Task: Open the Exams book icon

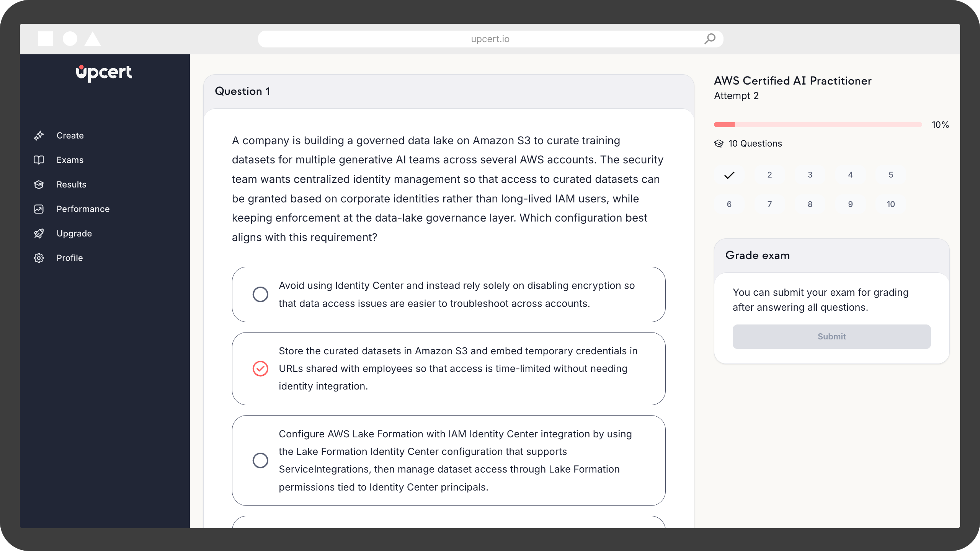Action: click(x=39, y=160)
